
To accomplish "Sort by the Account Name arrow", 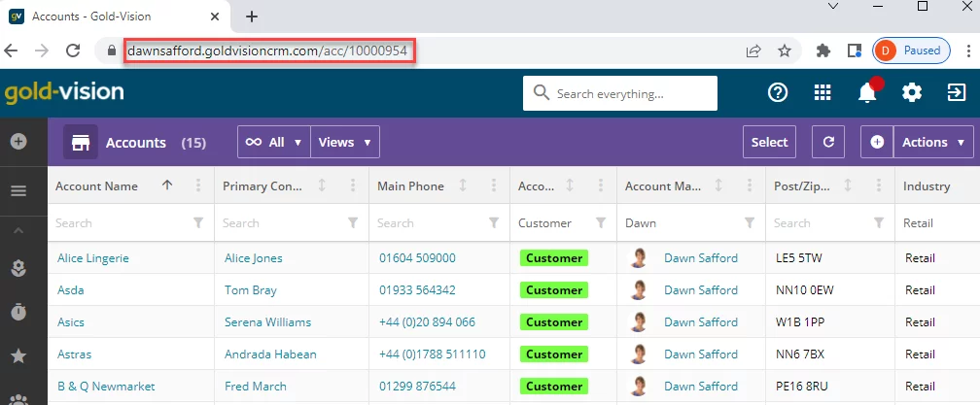I will [167, 185].
